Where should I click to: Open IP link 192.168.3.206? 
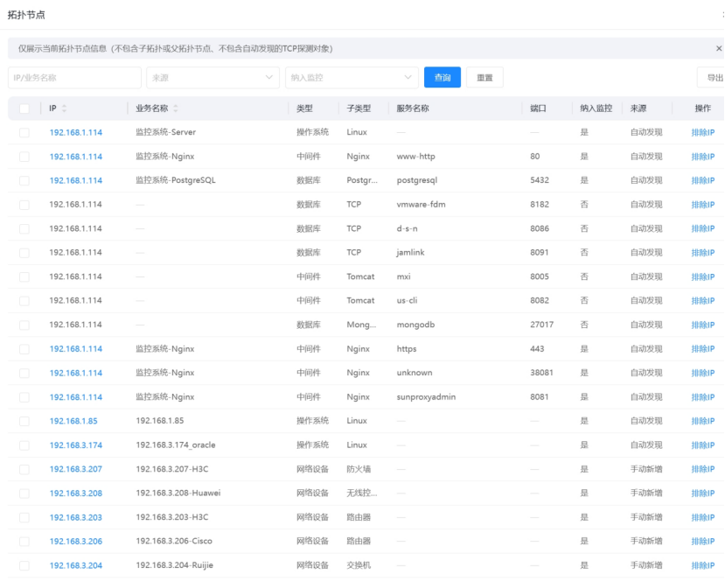(76, 542)
